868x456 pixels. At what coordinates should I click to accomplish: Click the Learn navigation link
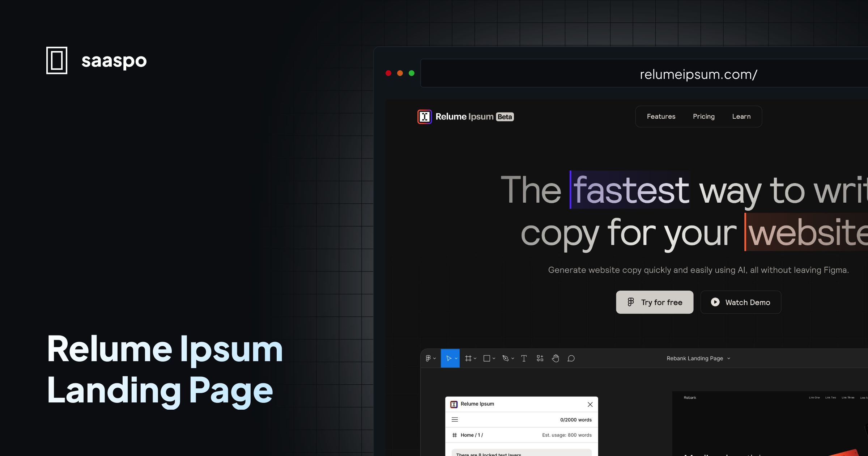741,116
